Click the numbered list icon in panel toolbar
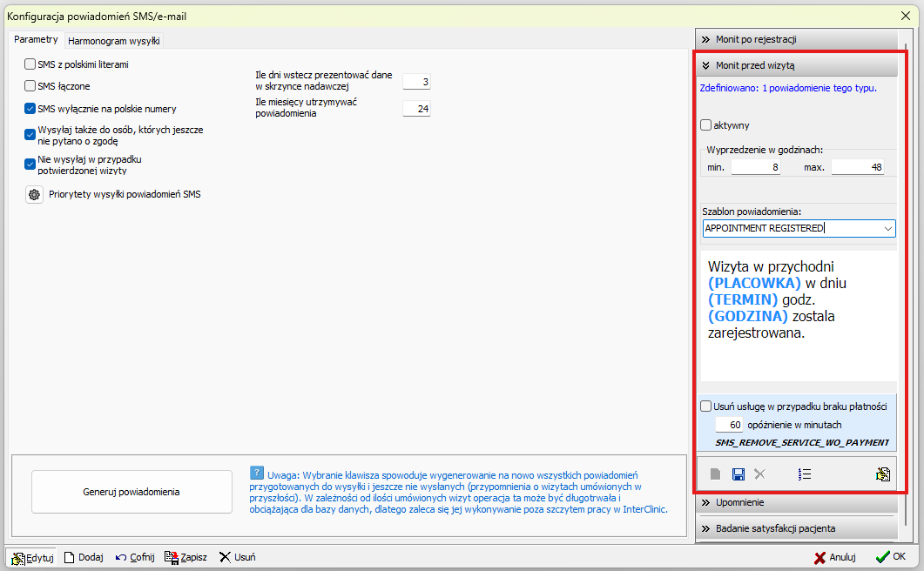 (804, 474)
